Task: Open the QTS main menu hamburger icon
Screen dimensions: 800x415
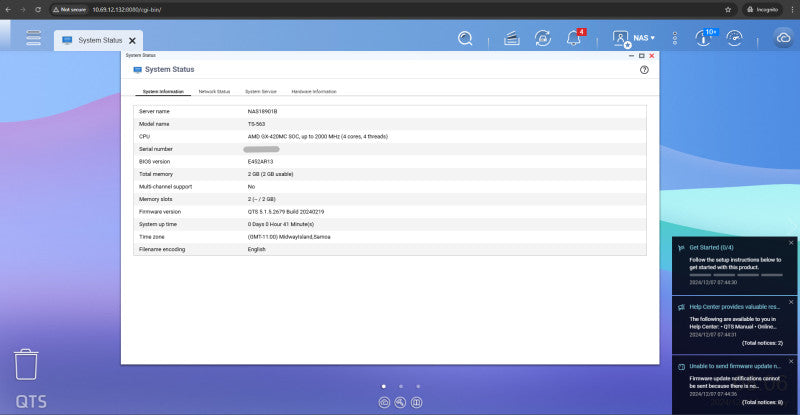Action: (x=34, y=38)
